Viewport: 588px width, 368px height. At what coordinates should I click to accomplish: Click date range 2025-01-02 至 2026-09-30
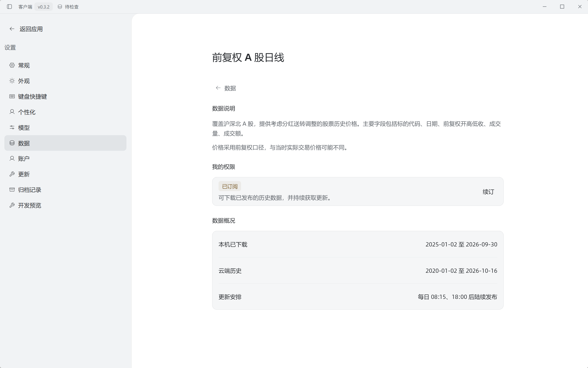[x=461, y=244]
